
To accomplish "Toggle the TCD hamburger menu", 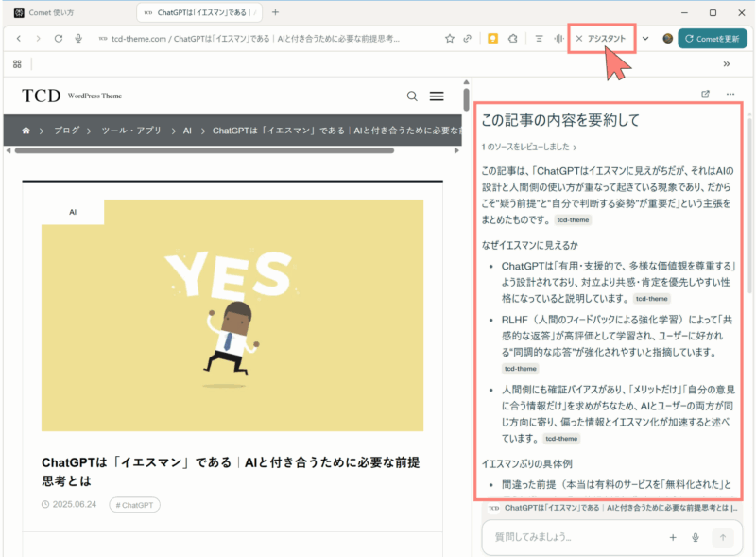I will pos(437,96).
